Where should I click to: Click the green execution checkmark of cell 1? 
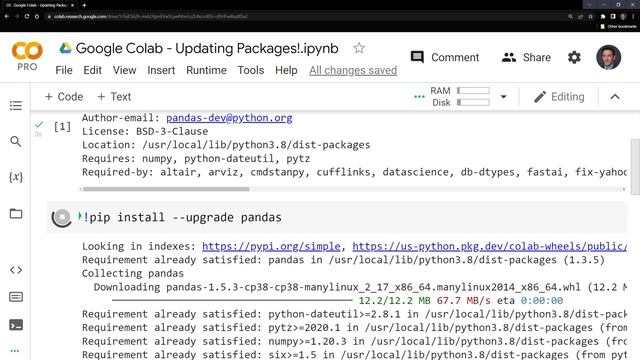click(39, 124)
